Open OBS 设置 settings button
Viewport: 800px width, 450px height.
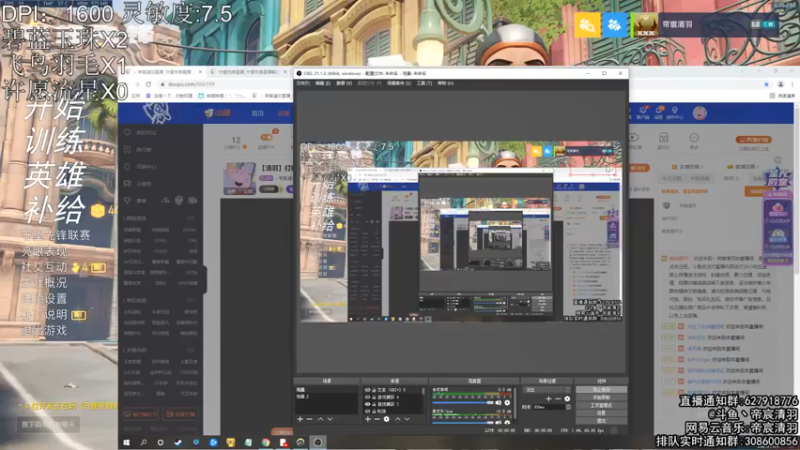602,413
